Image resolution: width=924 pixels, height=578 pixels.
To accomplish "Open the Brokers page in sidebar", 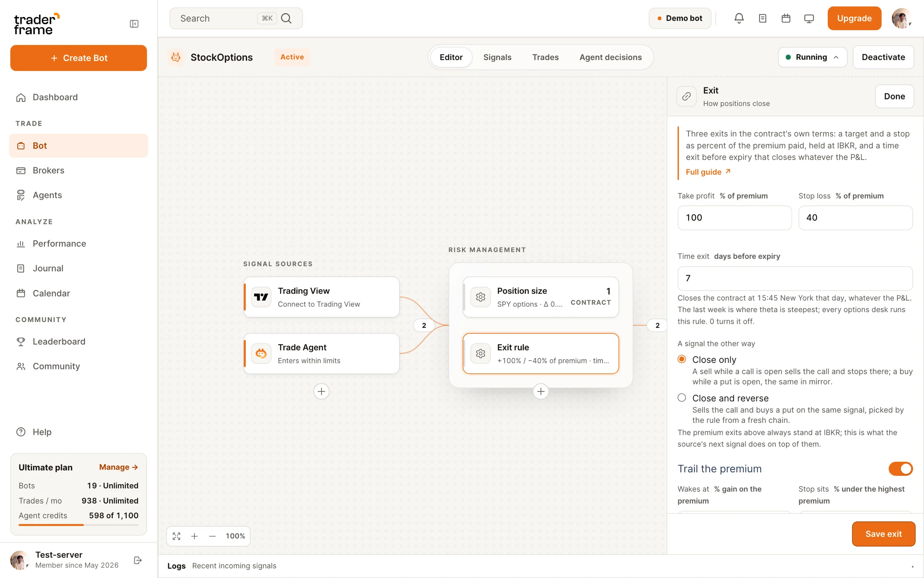I will [x=79, y=170].
